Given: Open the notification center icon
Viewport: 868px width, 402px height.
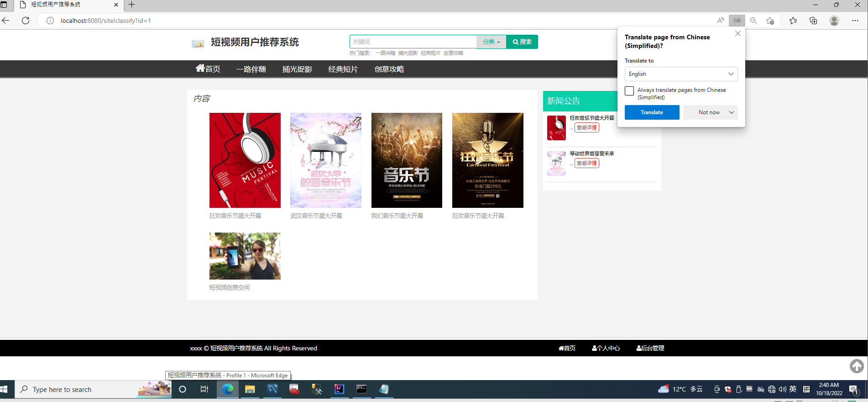Looking at the screenshot, I should pyautogui.click(x=853, y=390).
